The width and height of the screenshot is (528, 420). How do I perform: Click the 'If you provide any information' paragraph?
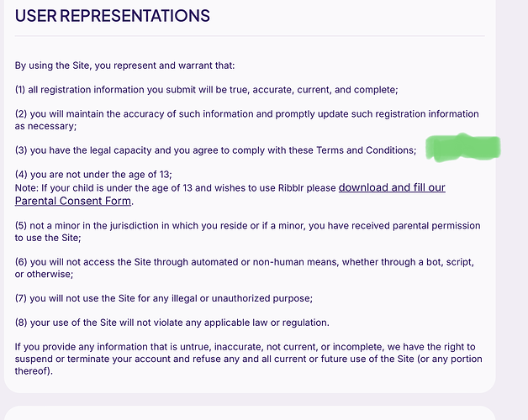click(x=249, y=359)
